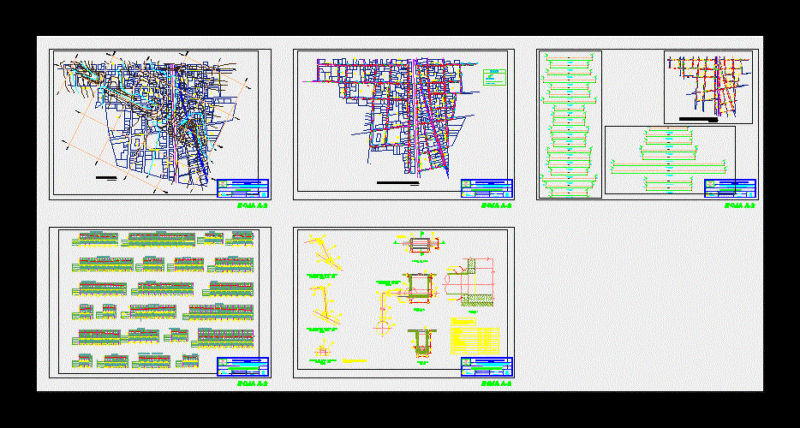Click green sheet label under top-left sheet
This screenshot has width=800, height=428.
(x=253, y=206)
